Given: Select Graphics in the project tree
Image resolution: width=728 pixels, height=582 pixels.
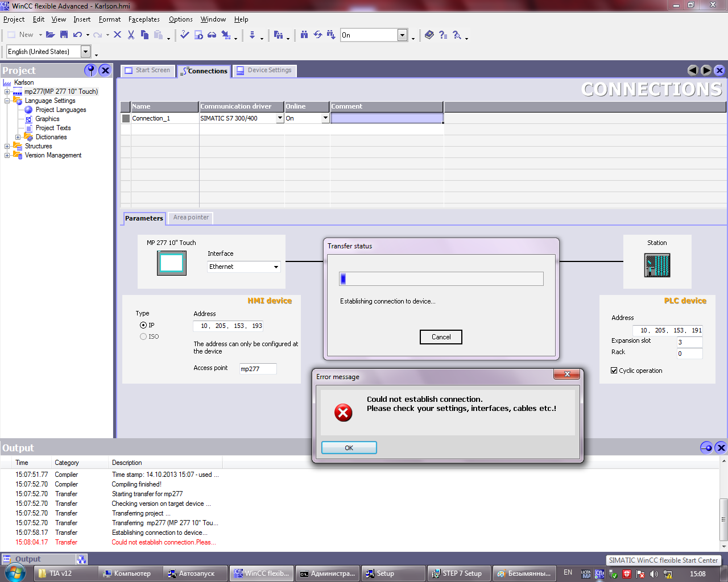Looking at the screenshot, I should pyautogui.click(x=47, y=119).
